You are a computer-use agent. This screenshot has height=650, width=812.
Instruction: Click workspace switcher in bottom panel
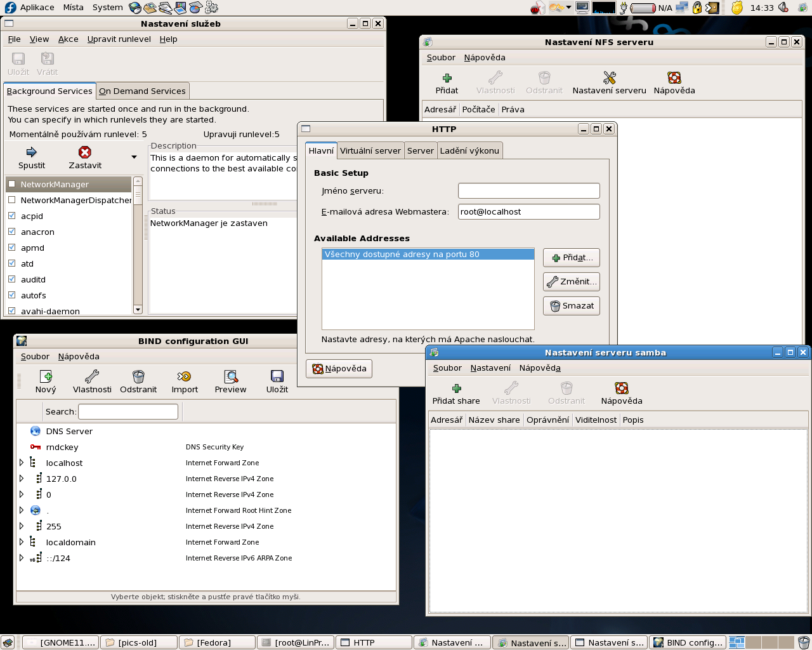[761, 642]
